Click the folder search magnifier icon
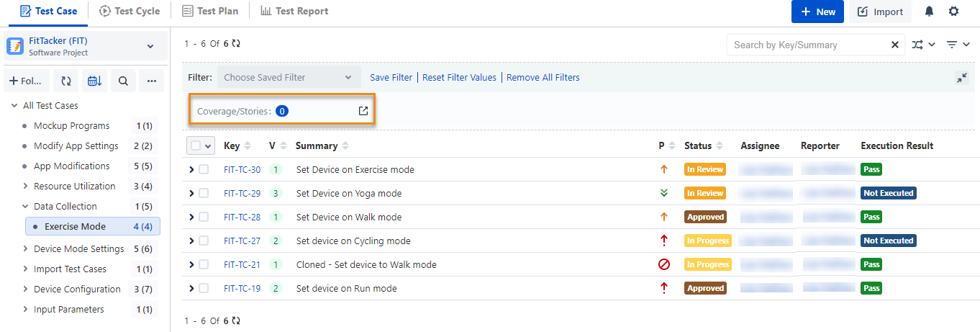Viewport: 980px width, 332px height. 123,81
